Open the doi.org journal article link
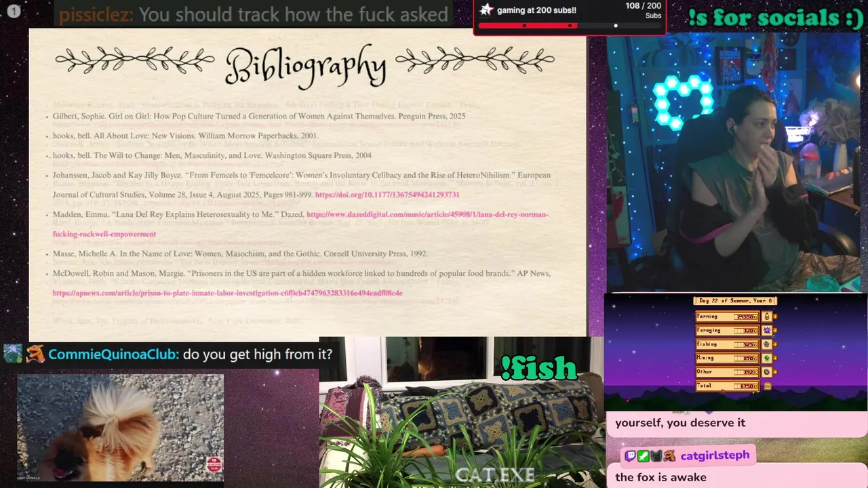This screenshot has width=868, height=488. click(x=387, y=195)
